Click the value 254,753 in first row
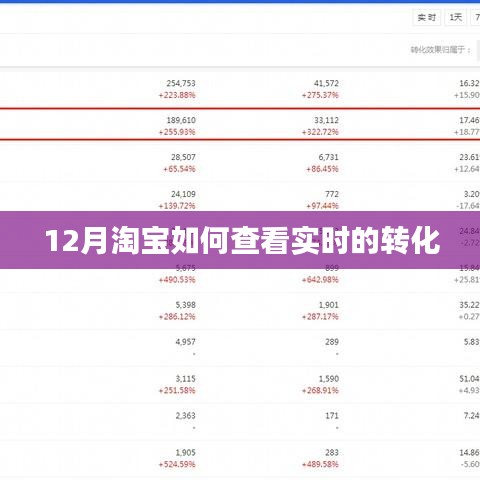 (x=181, y=83)
